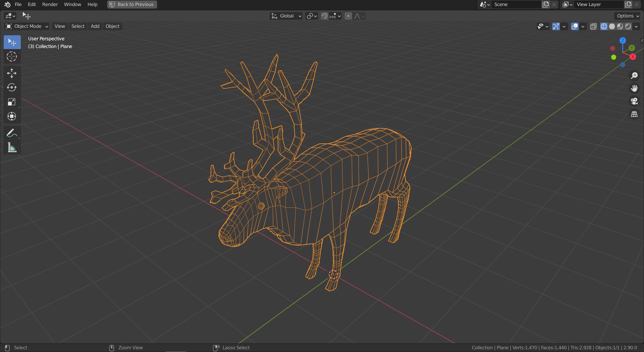Open the Overlays options dropdown arrow
The width and height of the screenshot is (644, 352).
coord(583,26)
